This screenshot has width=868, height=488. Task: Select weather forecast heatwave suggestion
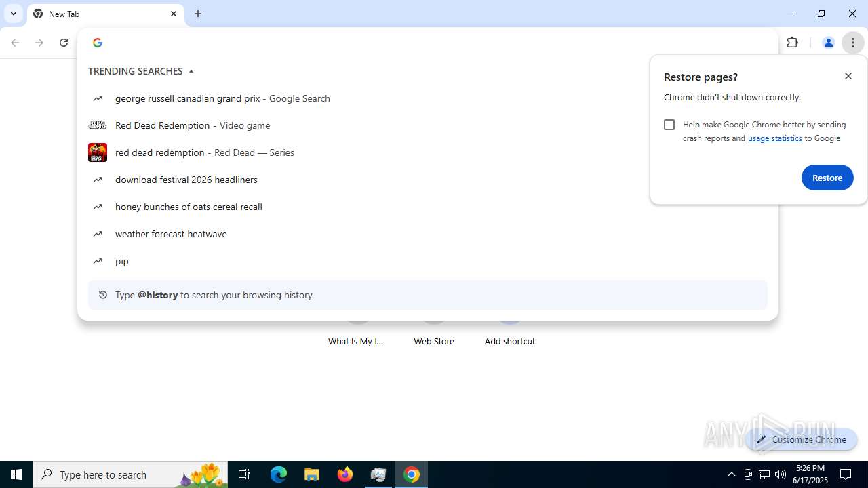tap(428, 234)
